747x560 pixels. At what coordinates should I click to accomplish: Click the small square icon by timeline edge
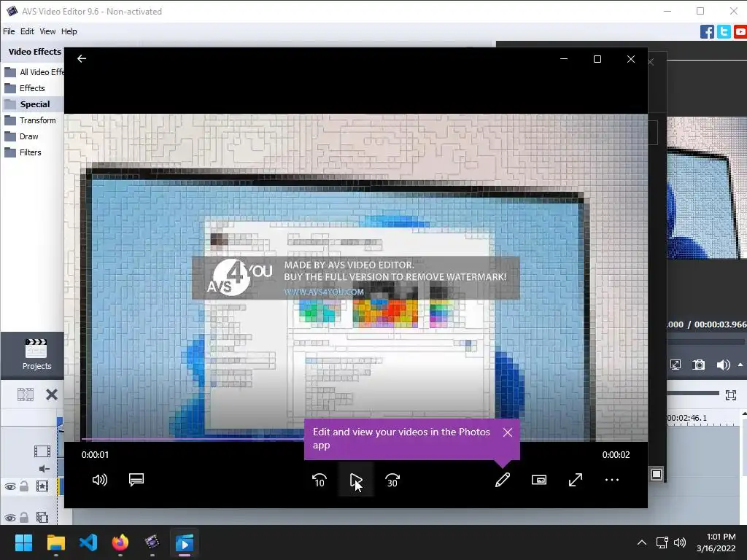(657, 474)
